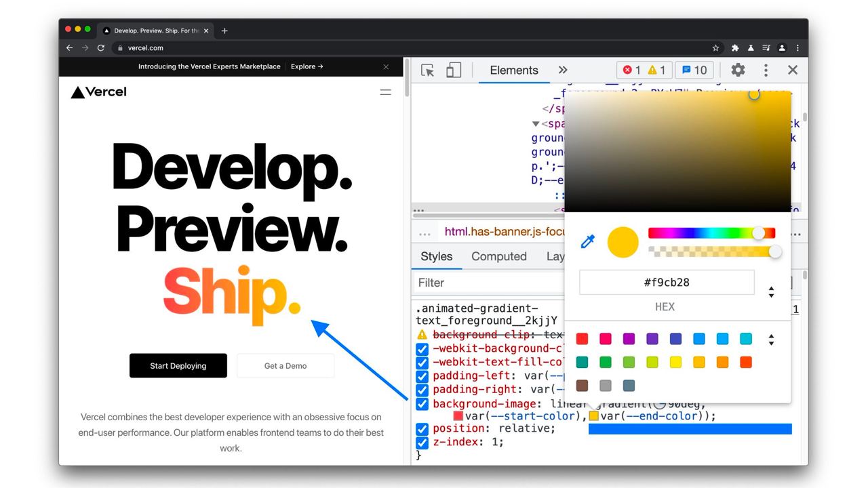Switch to the Elements tab

coord(514,70)
